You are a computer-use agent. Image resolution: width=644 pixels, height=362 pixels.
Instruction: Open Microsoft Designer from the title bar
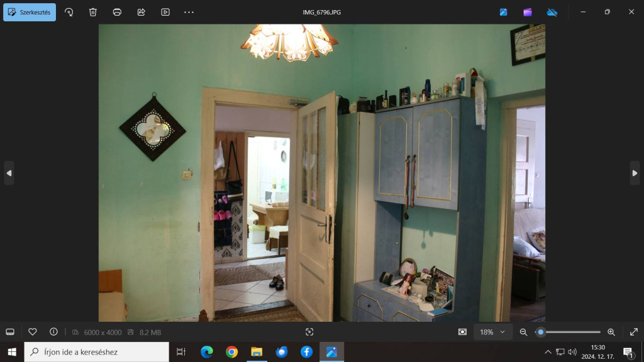click(x=503, y=12)
